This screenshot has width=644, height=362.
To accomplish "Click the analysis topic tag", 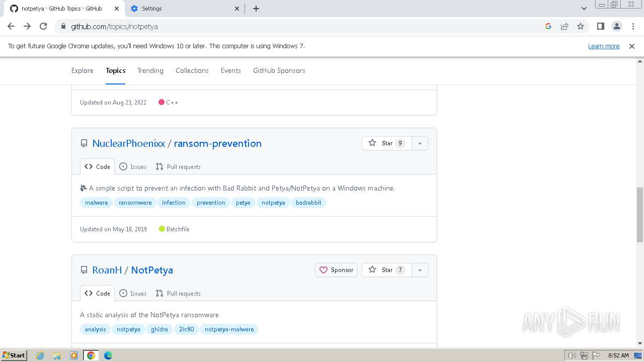I will [x=95, y=329].
